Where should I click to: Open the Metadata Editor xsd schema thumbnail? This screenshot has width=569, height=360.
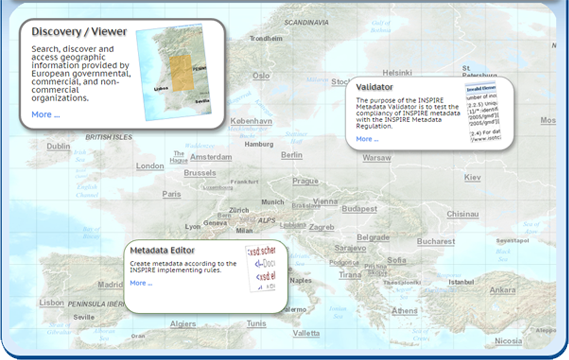[x=261, y=268]
